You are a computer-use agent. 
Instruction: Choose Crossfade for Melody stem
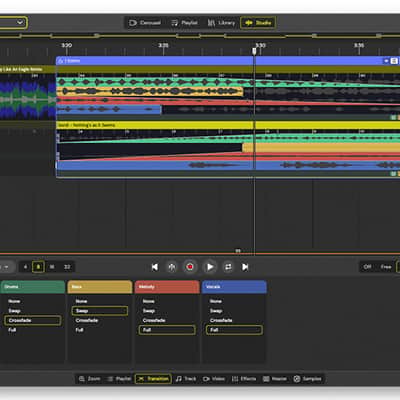pos(154,320)
